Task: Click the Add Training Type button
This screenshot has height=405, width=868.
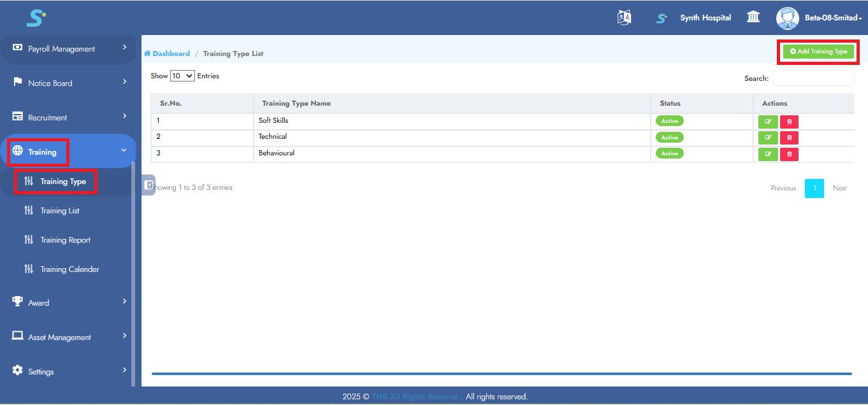Action: tap(818, 52)
